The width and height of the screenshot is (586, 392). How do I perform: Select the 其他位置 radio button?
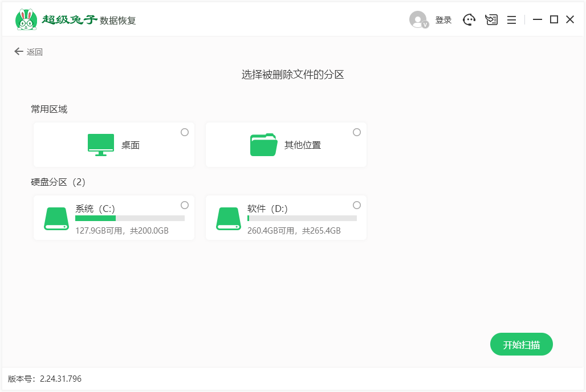click(356, 132)
